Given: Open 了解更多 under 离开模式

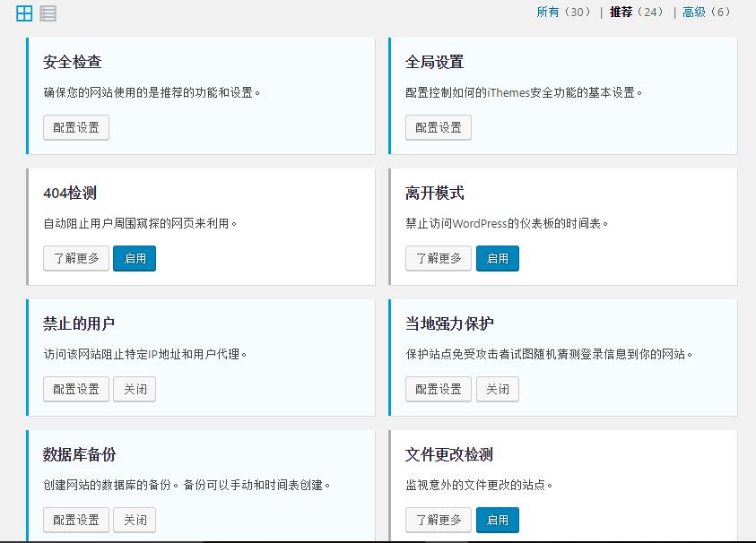Looking at the screenshot, I should click(438, 258).
